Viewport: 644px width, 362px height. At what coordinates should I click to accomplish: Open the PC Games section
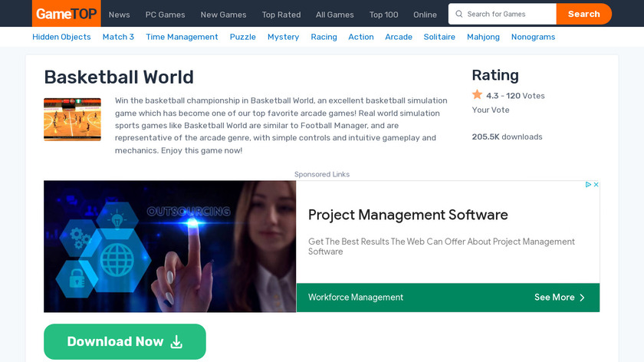165,15
